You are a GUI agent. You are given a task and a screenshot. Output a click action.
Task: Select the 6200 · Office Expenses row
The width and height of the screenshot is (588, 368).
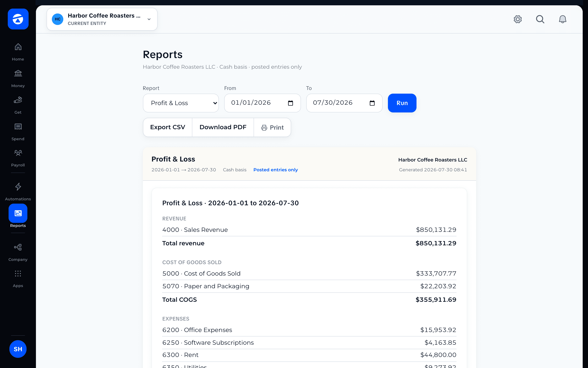point(309,330)
